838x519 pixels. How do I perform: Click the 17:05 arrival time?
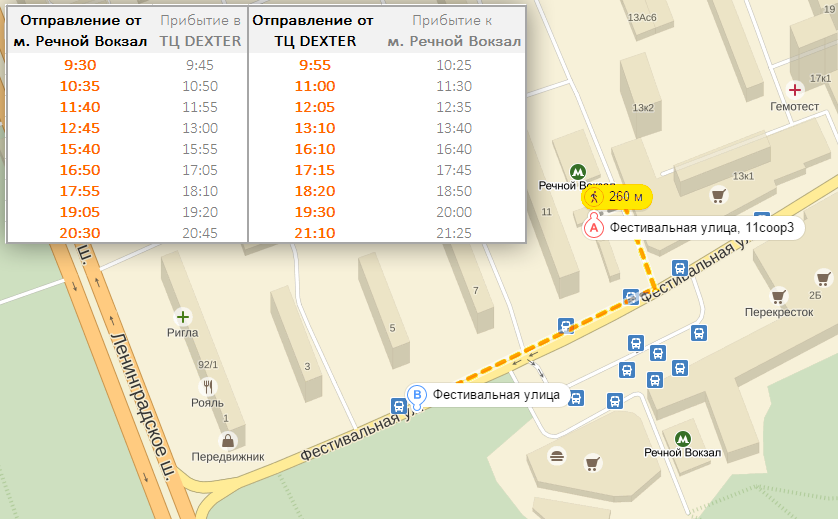click(x=200, y=170)
